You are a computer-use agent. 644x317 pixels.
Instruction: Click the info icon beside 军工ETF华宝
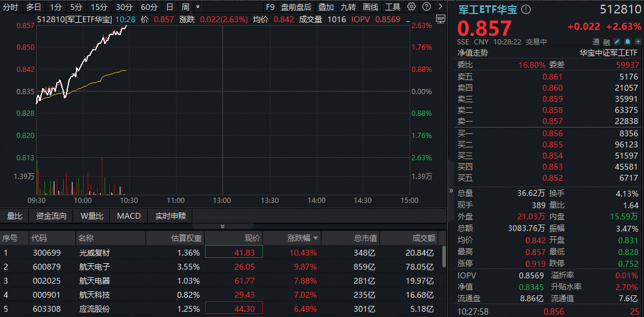(526, 10)
